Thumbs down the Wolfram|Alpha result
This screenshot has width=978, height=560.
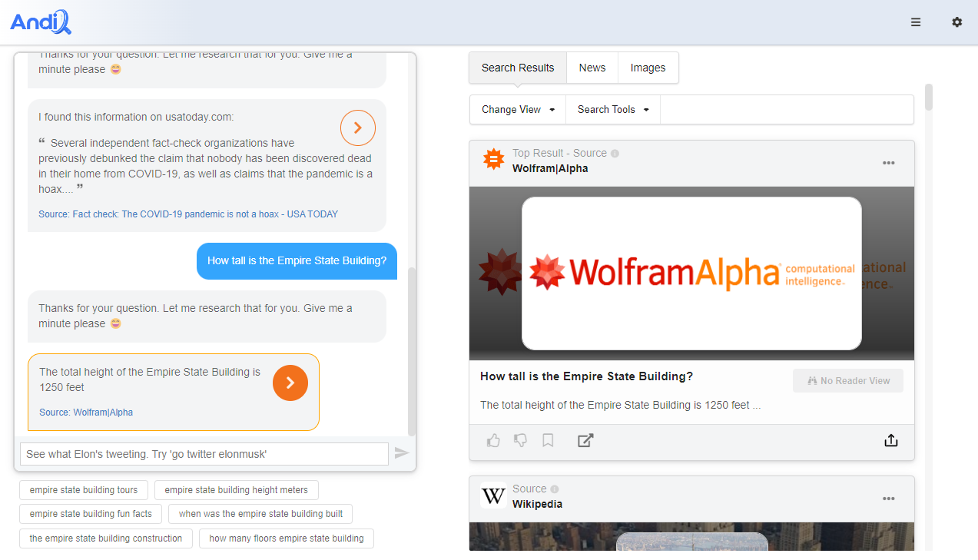pyautogui.click(x=521, y=440)
